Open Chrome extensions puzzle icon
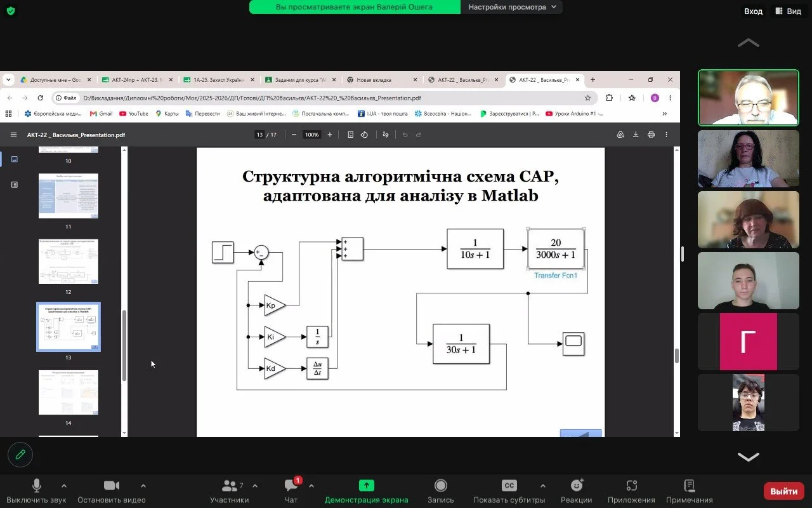Image resolution: width=812 pixels, height=508 pixels. click(609, 98)
